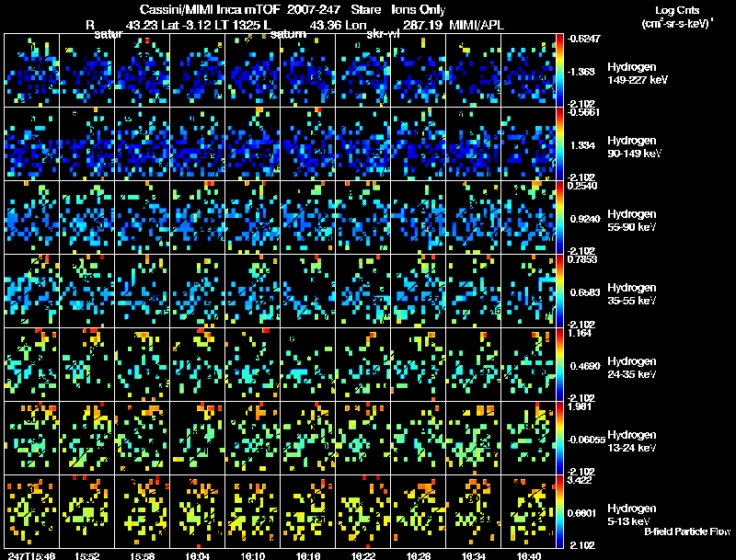
Task: Open the 90-149 keV panel at 16:34
Action: tap(473, 144)
